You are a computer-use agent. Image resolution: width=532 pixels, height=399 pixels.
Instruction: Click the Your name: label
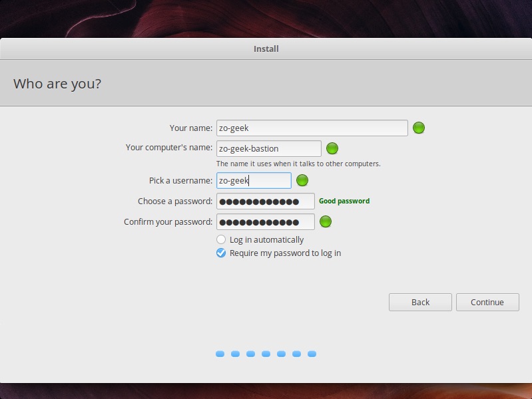coord(191,128)
